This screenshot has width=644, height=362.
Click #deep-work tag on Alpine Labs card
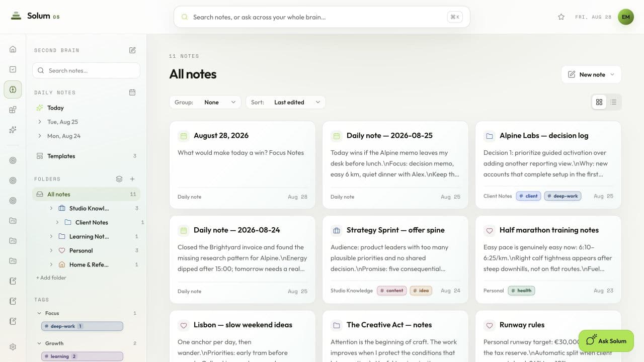tap(562, 196)
